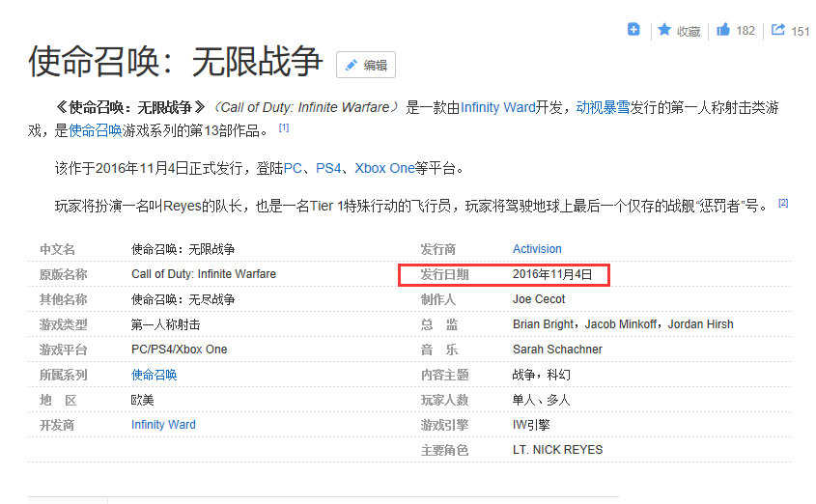Select the text '使命召唤：无尽战争'

[x=183, y=299]
